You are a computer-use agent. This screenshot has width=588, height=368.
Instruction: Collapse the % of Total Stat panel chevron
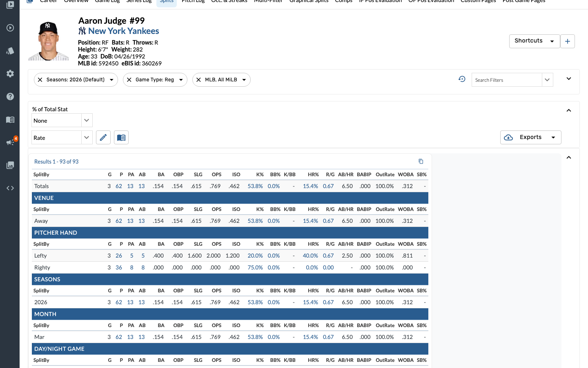[569, 110]
